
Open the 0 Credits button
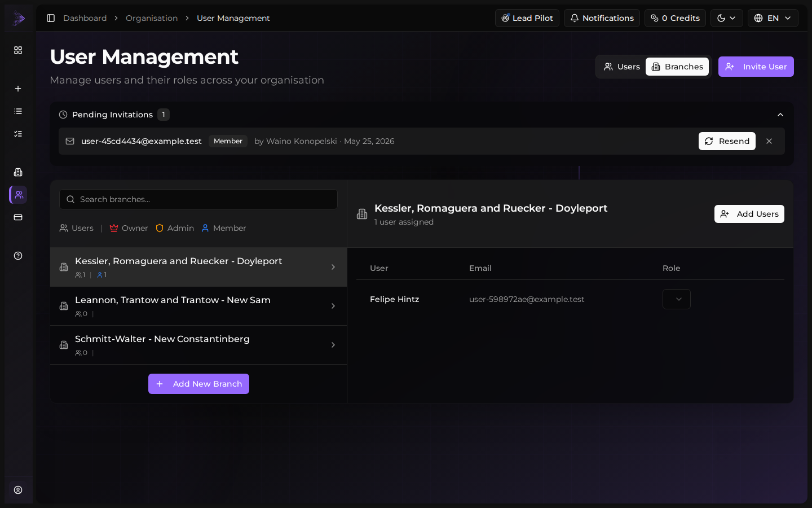click(675, 18)
